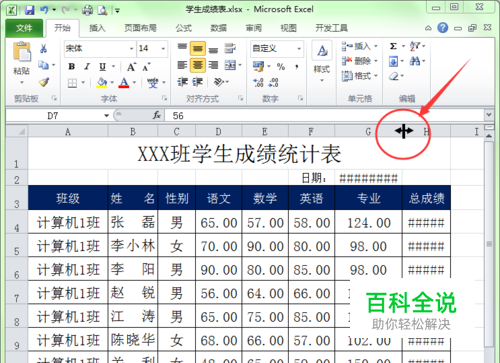
Task: Click the Copy icon
Action: (x=43, y=65)
